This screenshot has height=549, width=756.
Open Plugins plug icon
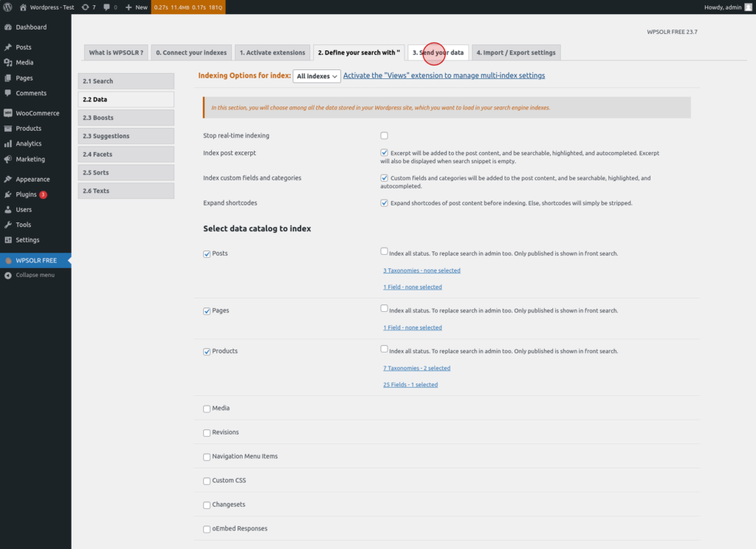point(7,194)
